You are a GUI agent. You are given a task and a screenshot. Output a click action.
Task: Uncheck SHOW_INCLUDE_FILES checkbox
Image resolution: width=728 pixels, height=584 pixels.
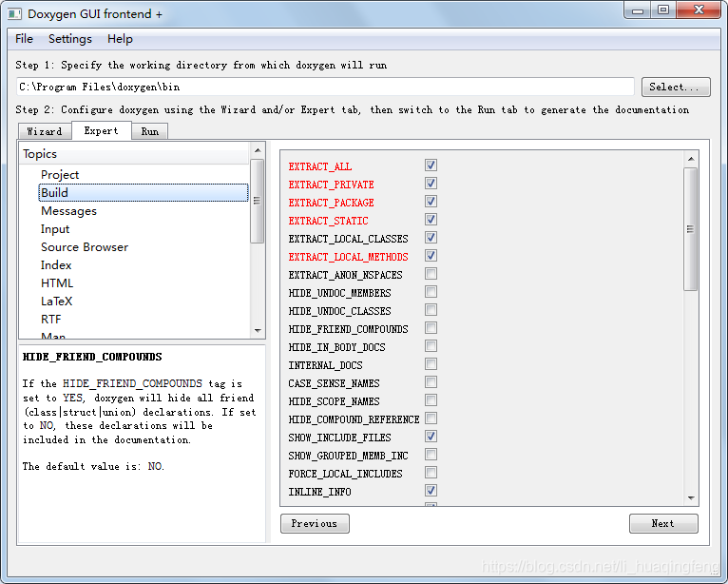click(431, 437)
